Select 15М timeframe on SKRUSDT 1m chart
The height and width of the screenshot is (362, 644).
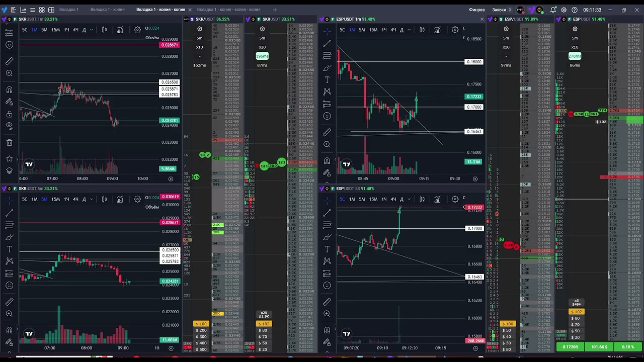click(x=55, y=30)
